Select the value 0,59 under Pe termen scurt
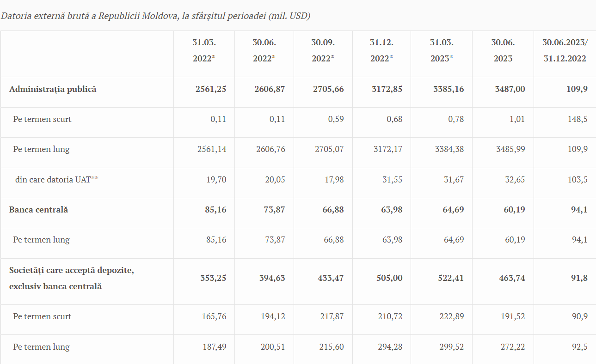 point(336,119)
